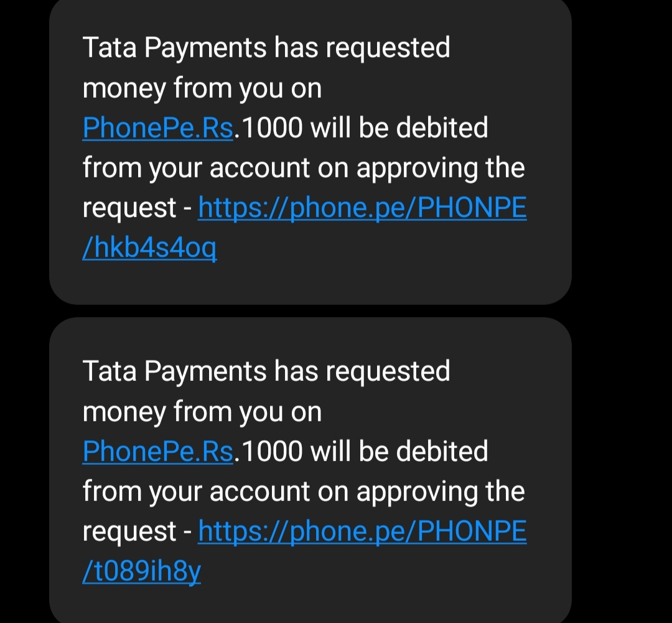Viewport: 672px width, 623px height.
Task: Click the "/hkb4s4oq" link segment
Action: (149, 249)
